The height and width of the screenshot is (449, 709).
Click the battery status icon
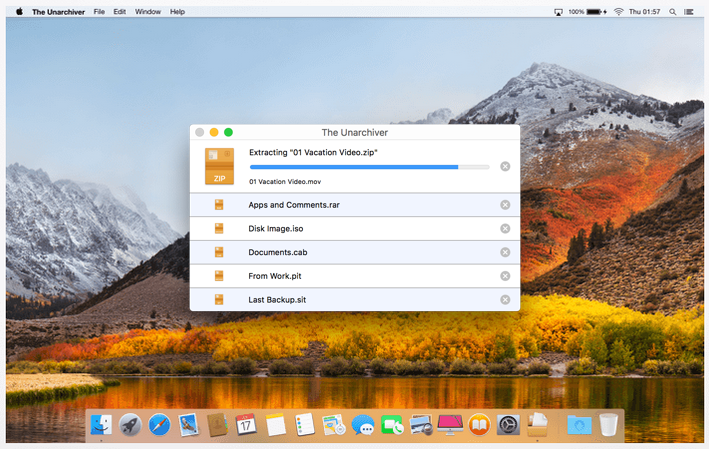596,12
